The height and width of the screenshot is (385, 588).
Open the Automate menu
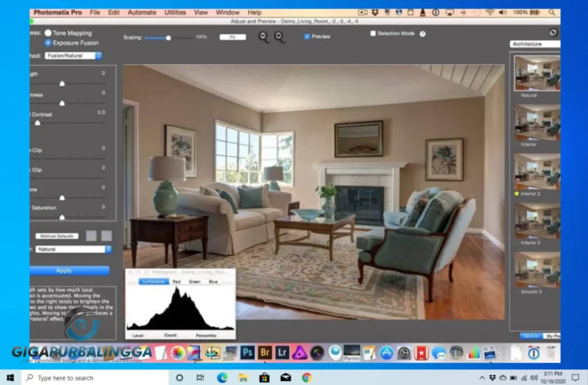tap(141, 12)
